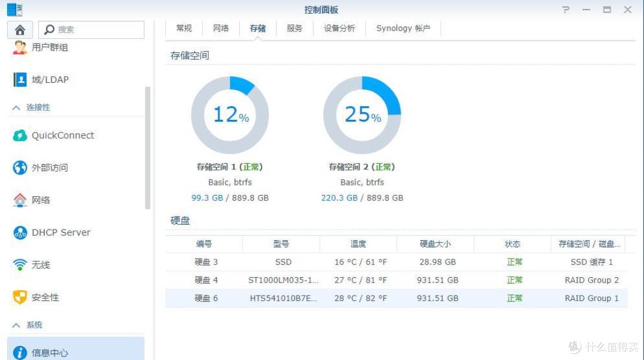This screenshot has height=360, width=644.
Task: Click the 28.98 GB size cell
Action: [x=438, y=262]
